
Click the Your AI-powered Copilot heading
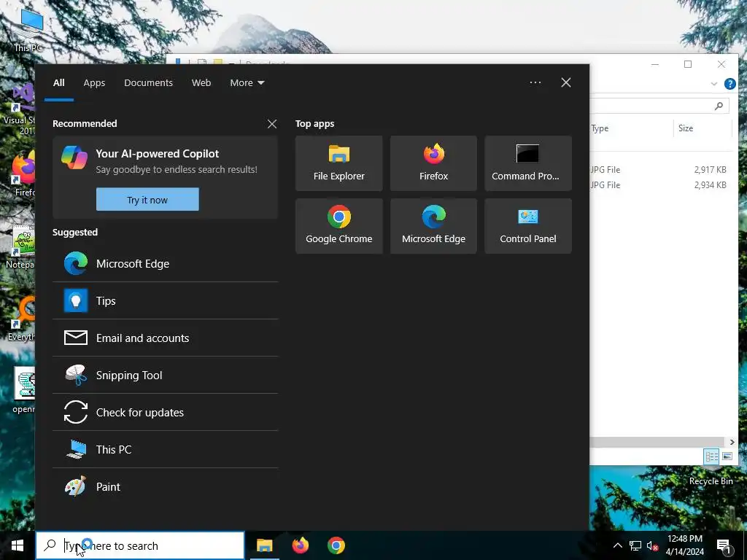click(158, 153)
